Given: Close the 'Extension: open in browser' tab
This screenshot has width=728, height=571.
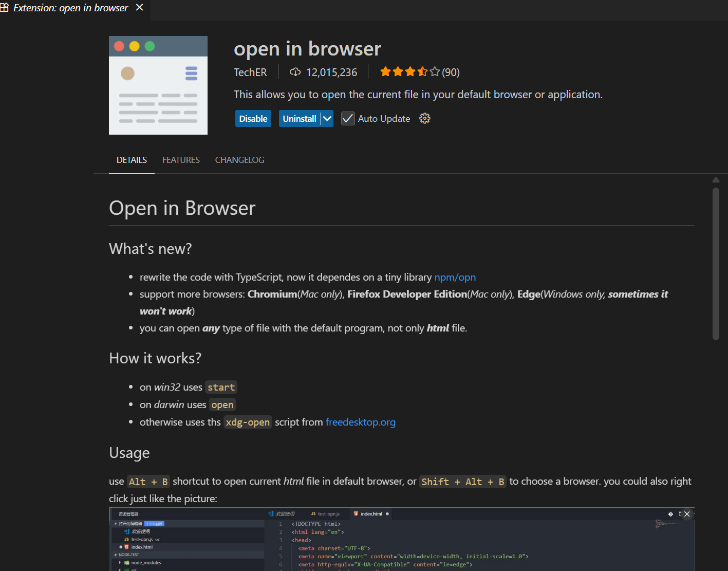Looking at the screenshot, I should tap(139, 8).
